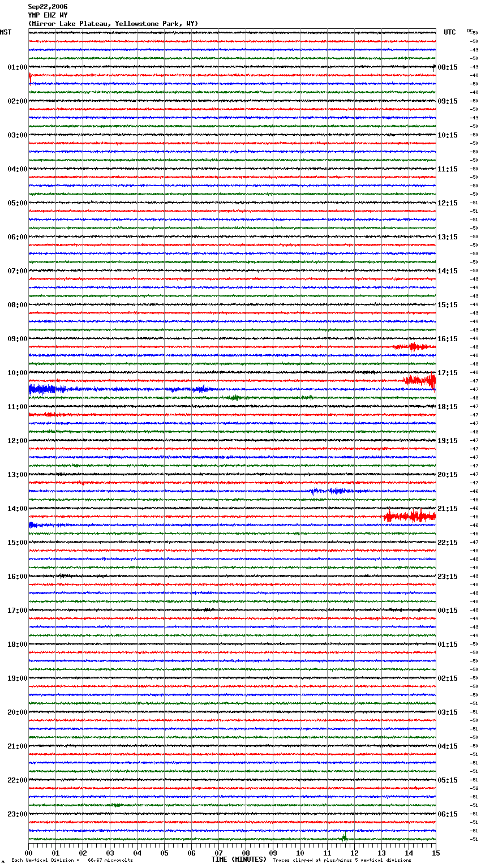The image size is (481, 868).
Task: Select the 08:00 MST time label
Action: tap(18, 305)
